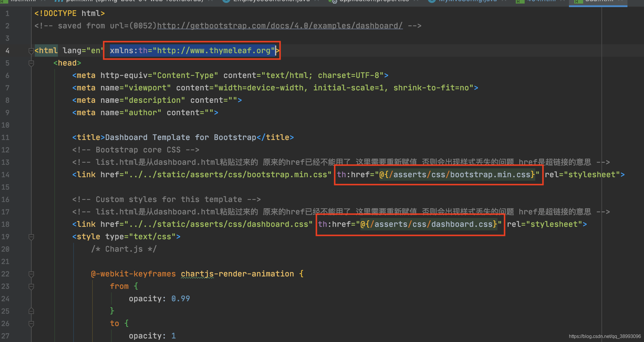This screenshot has height=342, width=644.
Task: Click the name="viewport" attribute
Action: 136,88
